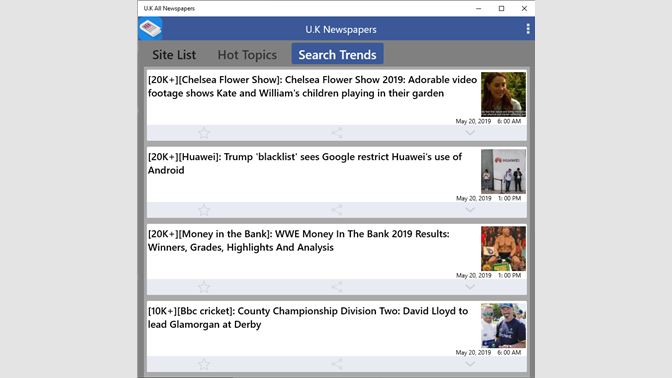Expand the Chelsea Flower Show article chevron

tap(470, 133)
